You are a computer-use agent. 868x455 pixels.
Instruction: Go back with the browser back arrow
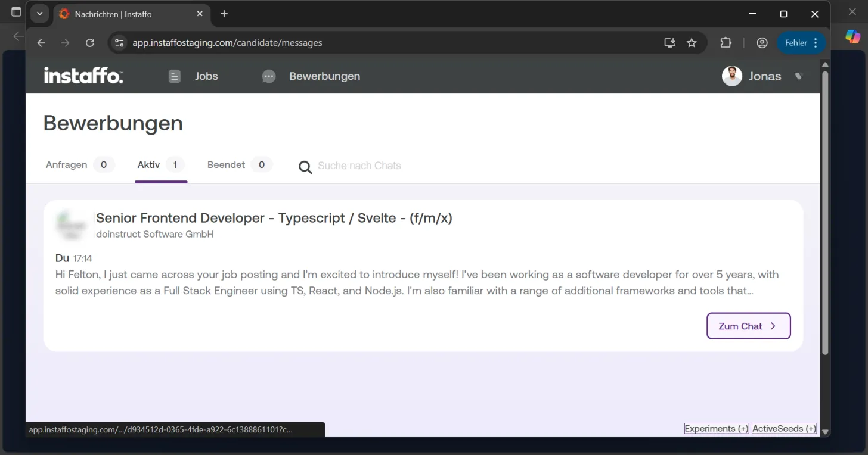click(x=41, y=43)
